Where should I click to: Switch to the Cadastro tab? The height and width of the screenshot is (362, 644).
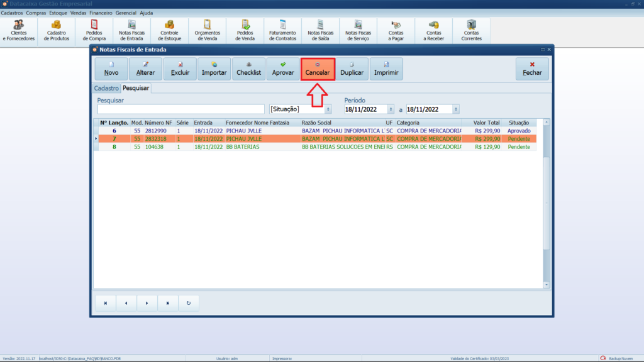click(x=106, y=89)
